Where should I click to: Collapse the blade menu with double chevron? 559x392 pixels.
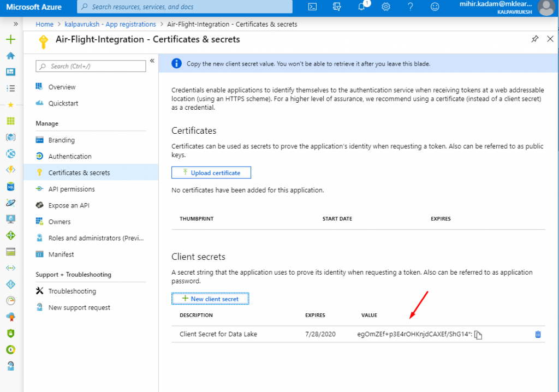(152, 61)
